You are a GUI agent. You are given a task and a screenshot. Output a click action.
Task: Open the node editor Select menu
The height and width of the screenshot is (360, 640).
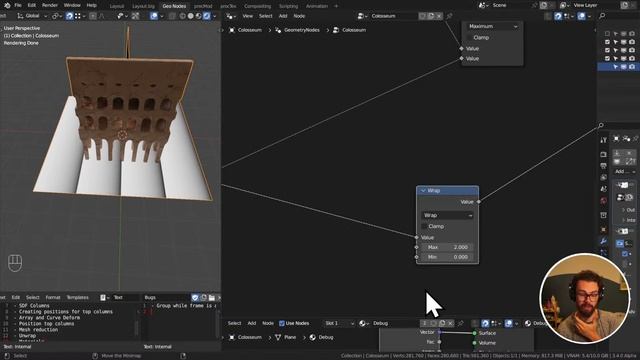click(265, 16)
